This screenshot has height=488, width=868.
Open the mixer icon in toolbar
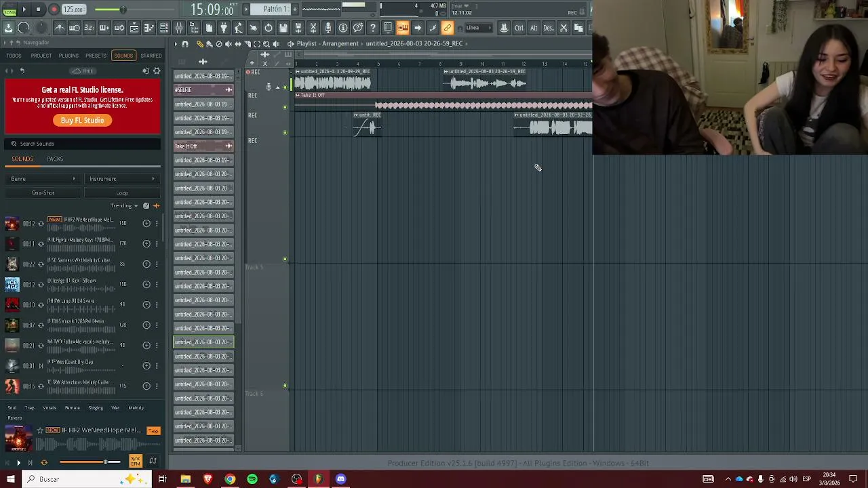point(179,28)
